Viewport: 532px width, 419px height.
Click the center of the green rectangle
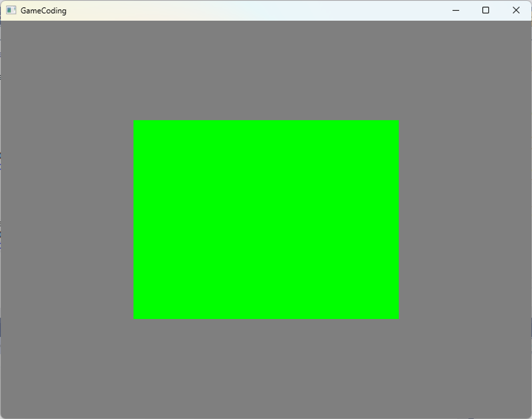pos(266,220)
